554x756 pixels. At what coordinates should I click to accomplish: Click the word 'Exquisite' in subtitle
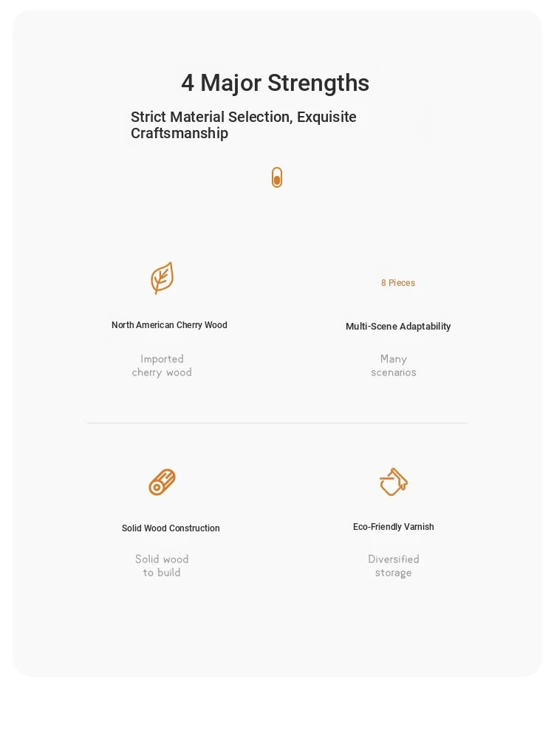pos(326,118)
